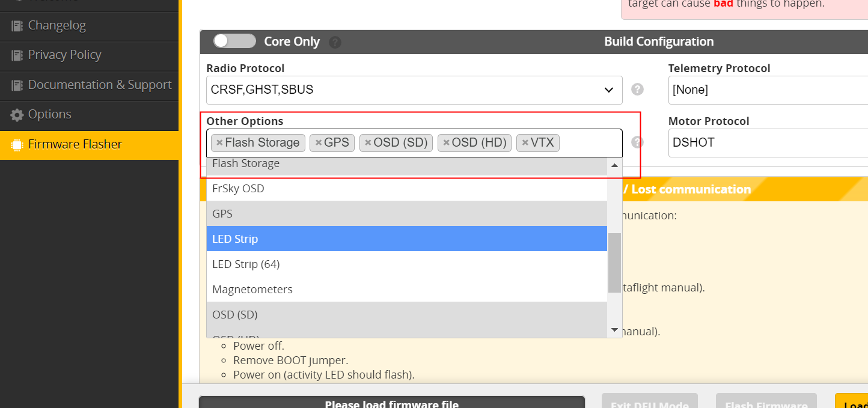Click inside the Other Options input field

click(x=589, y=143)
